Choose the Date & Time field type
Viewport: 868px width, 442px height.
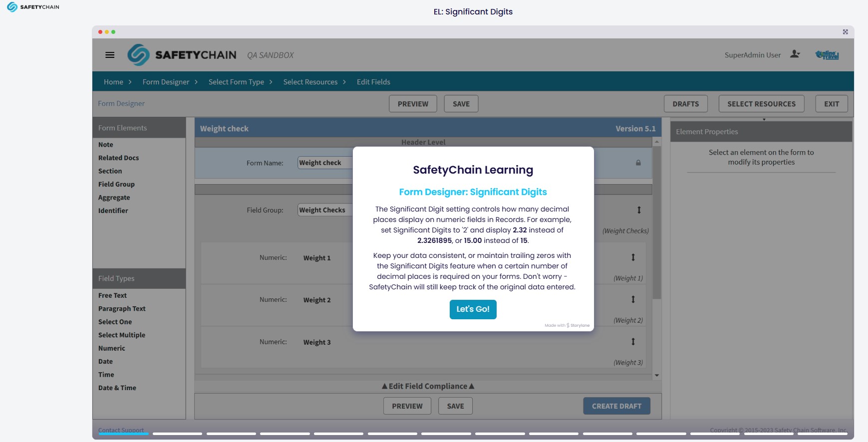117,388
